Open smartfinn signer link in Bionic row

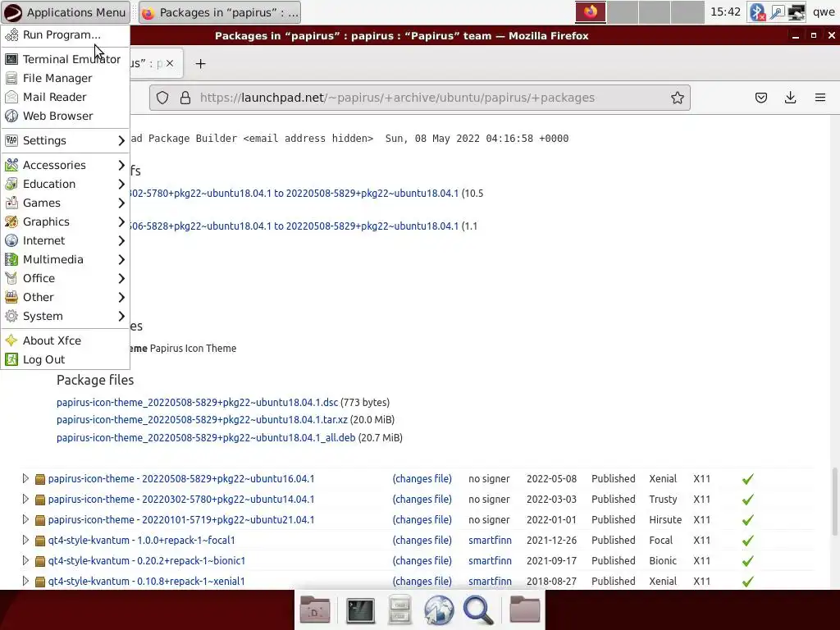coord(490,561)
